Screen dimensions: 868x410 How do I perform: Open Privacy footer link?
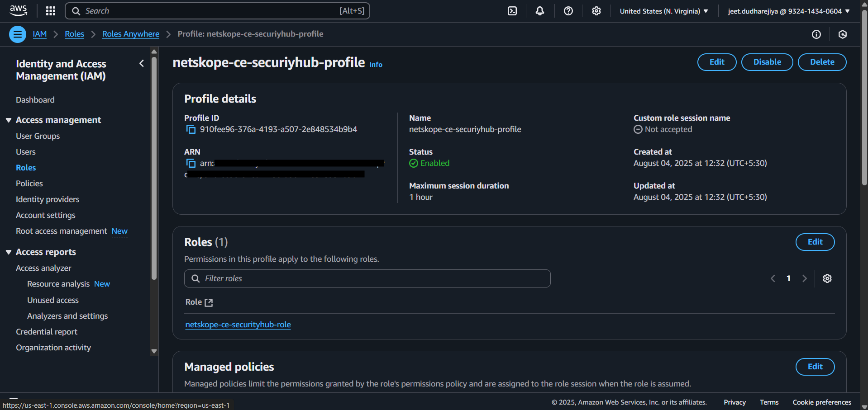tap(734, 402)
